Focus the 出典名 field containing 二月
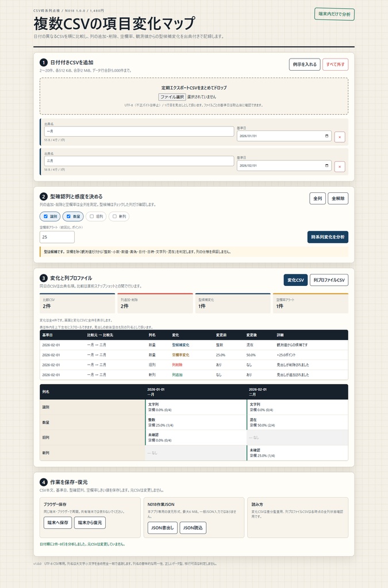 coord(139,161)
